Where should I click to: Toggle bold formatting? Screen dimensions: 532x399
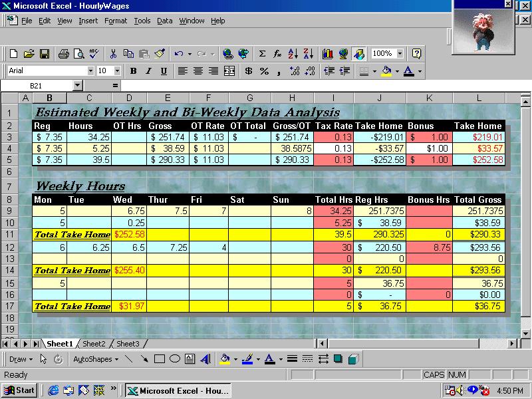pyautogui.click(x=134, y=71)
